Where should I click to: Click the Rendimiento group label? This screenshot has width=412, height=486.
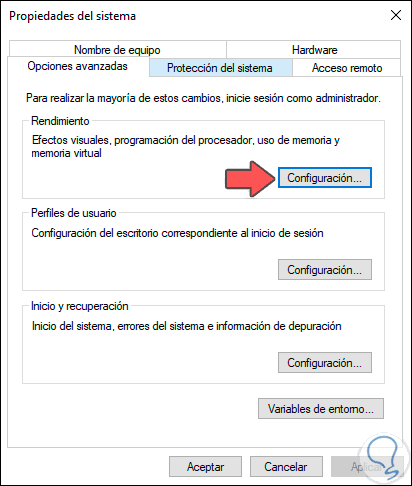coord(60,121)
